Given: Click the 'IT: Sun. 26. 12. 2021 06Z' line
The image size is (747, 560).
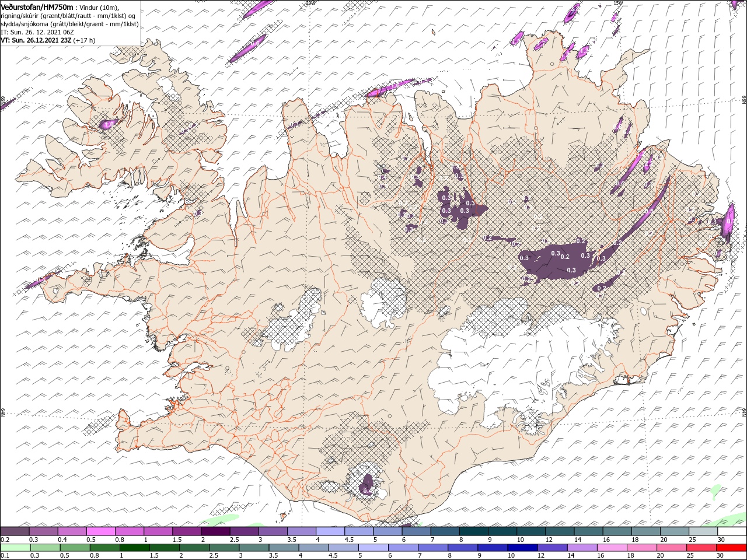Looking at the screenshot, I should tap(37, 32).
